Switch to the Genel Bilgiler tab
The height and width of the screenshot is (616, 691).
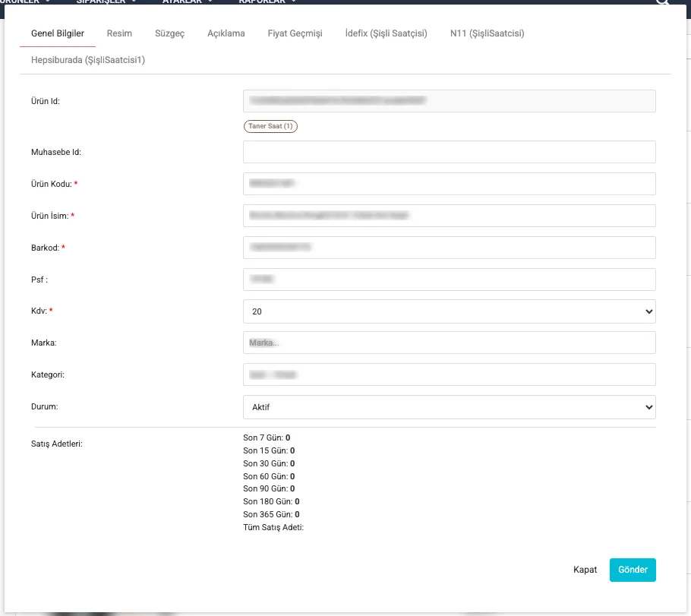click(x=58, y=33)
